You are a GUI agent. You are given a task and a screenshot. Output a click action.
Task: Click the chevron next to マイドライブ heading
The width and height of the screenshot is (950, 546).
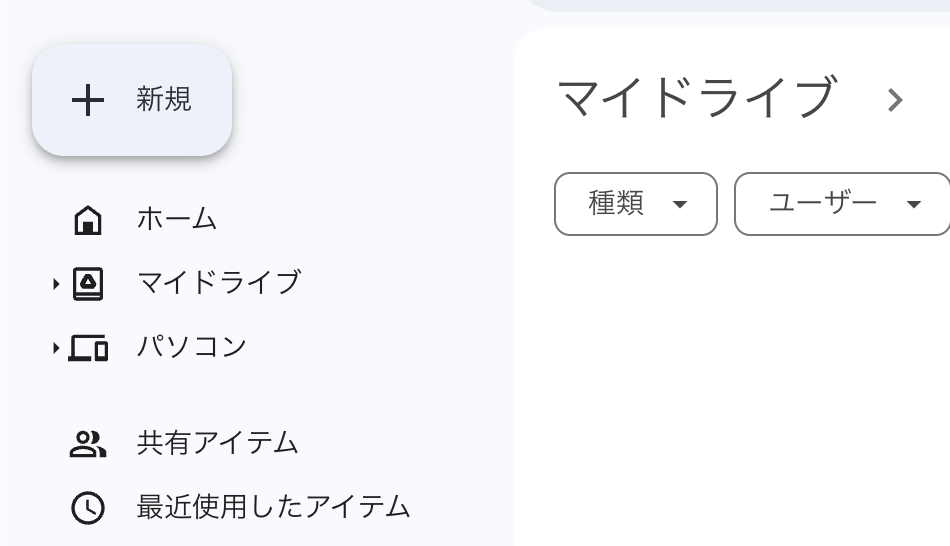click(895, 100)
